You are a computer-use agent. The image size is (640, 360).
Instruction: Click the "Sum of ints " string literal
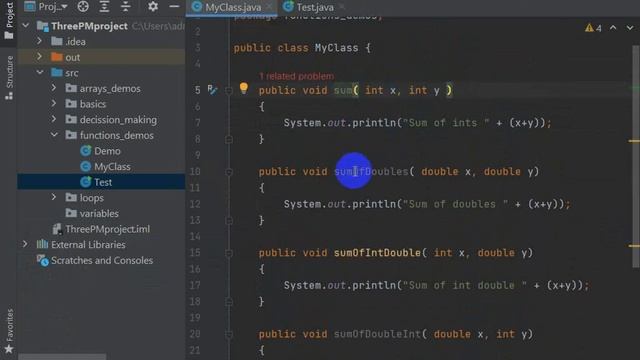(x=446, y=123)
